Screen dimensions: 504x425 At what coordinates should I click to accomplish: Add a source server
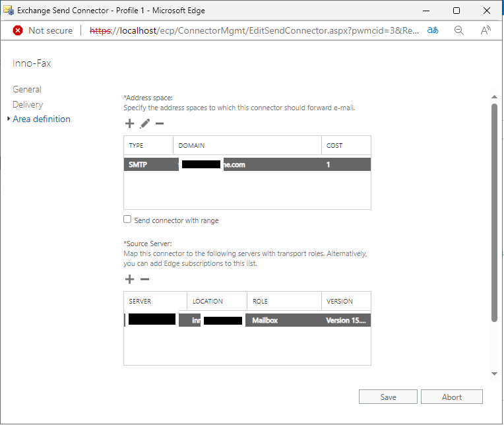[x=129, y=279]
